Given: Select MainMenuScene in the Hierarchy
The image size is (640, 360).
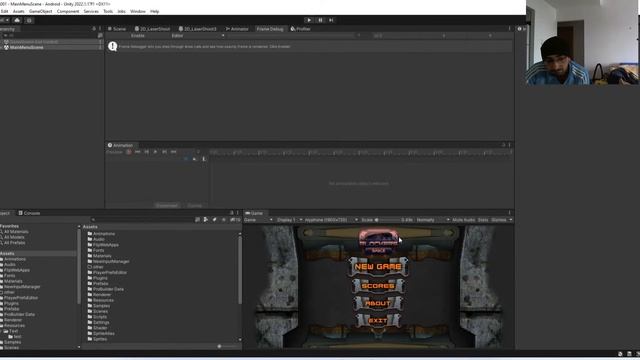Looking at the screenshot, I should (x=27, y=47).
